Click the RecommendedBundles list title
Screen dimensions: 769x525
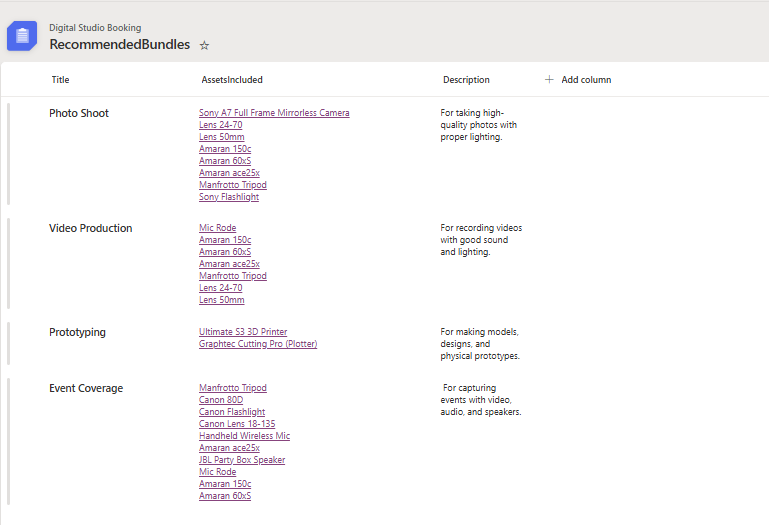tap(120, 45)
